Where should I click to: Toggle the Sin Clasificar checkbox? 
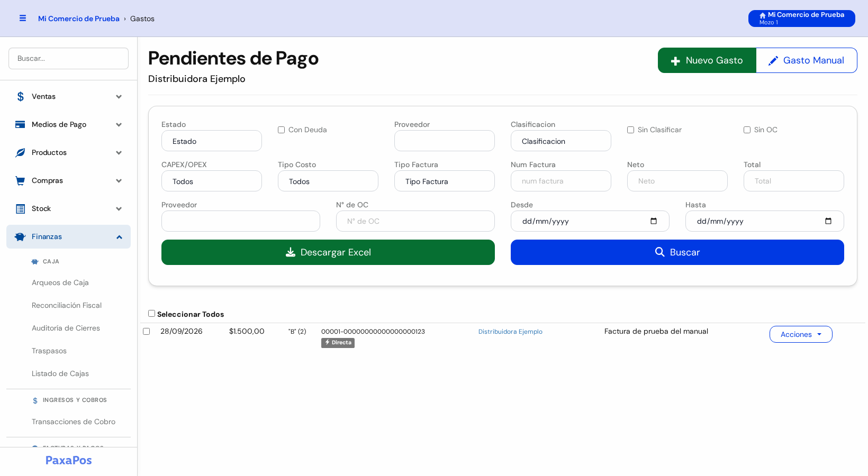click(x=630, y=130)
